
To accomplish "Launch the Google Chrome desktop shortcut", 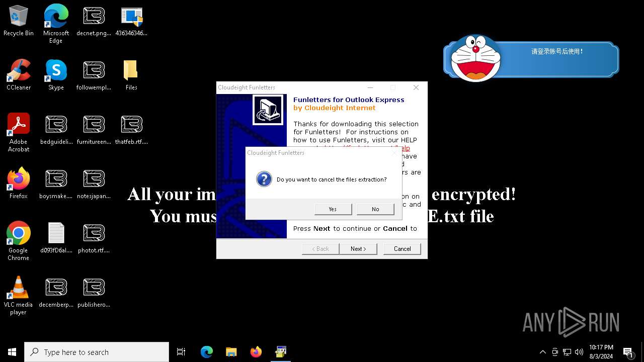I will pos(19,241).
